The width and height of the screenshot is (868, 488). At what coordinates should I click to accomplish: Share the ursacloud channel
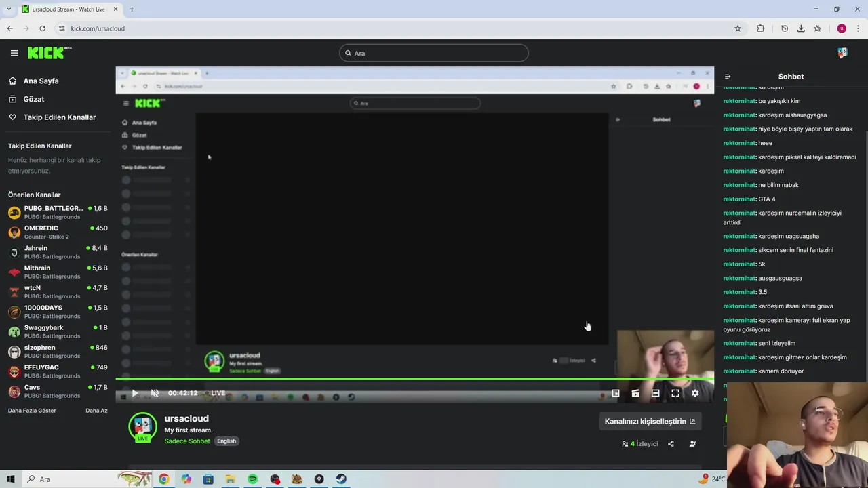pyautogui.click(x=671, y=444)
